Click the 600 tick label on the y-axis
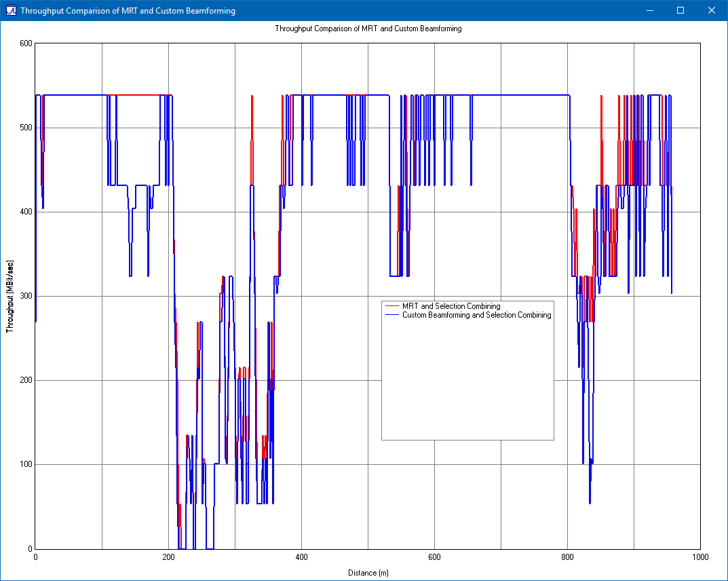 26,43
